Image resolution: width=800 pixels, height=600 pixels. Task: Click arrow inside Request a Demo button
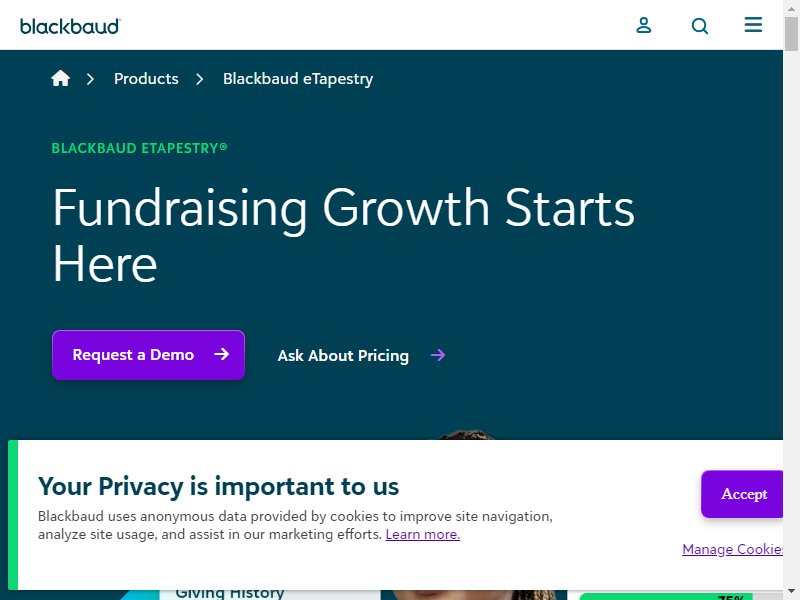coord(221,354)
